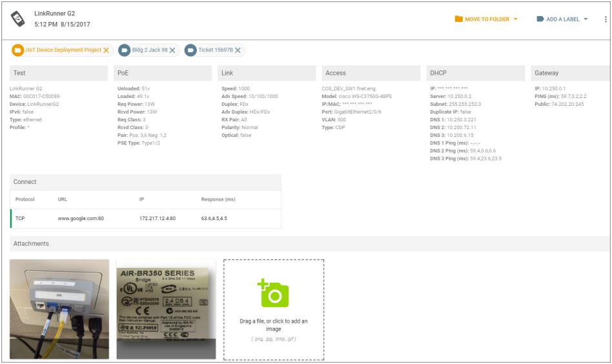Open the Move to Folder dropdown
This screenshot has width=612, height=364.
486,19
